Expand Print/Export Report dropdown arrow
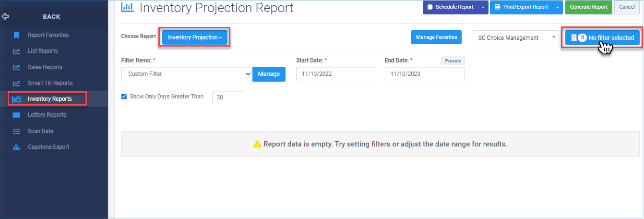Screen dimensions: 644x219 click(557, 7)
